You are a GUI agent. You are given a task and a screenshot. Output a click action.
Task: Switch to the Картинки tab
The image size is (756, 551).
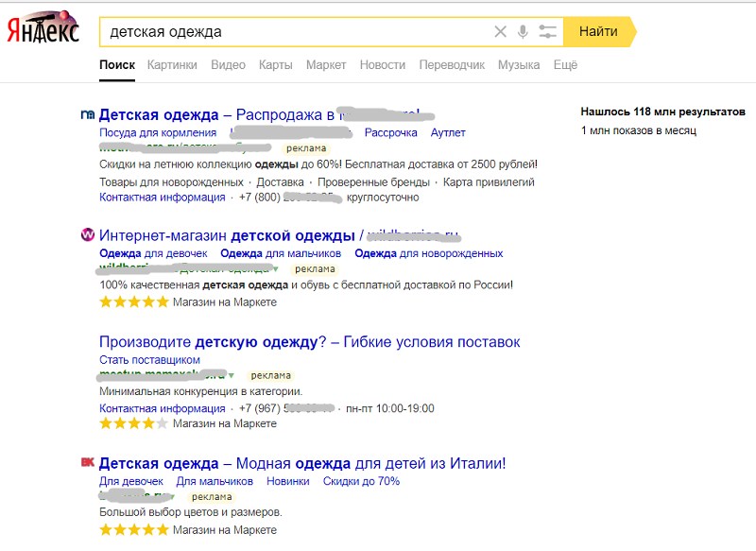click(172, 65)
